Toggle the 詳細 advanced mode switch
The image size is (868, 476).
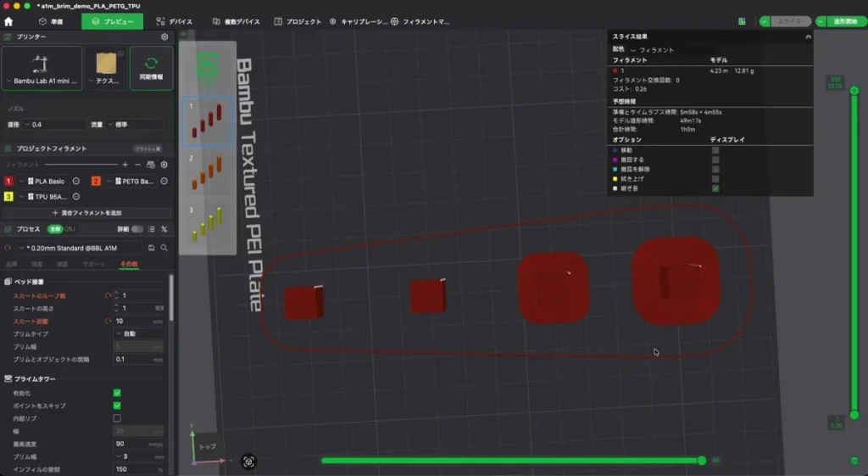136,229
